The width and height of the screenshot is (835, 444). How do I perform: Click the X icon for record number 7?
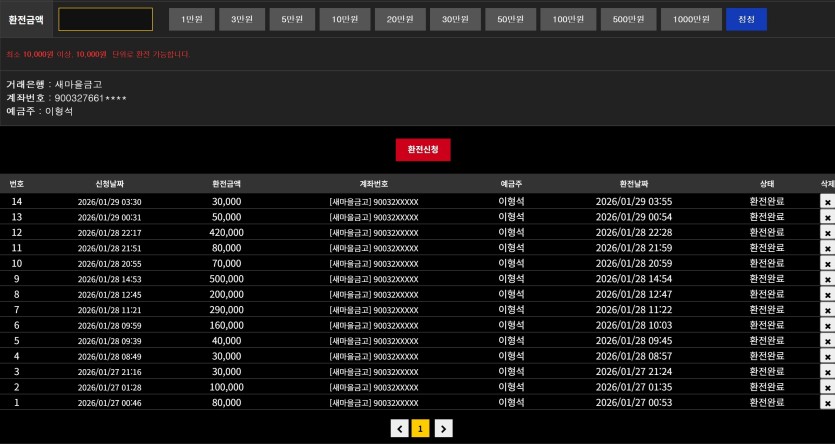(x=827, y=310)
